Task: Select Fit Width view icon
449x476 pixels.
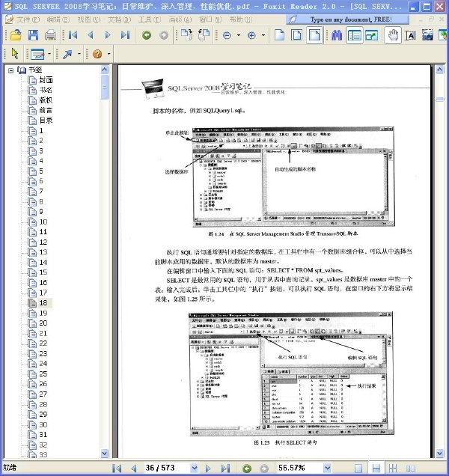Action: click(314, 35)
